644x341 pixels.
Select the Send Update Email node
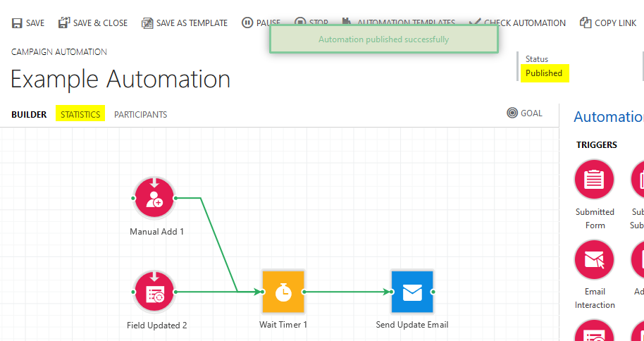(x=412, y=292)
